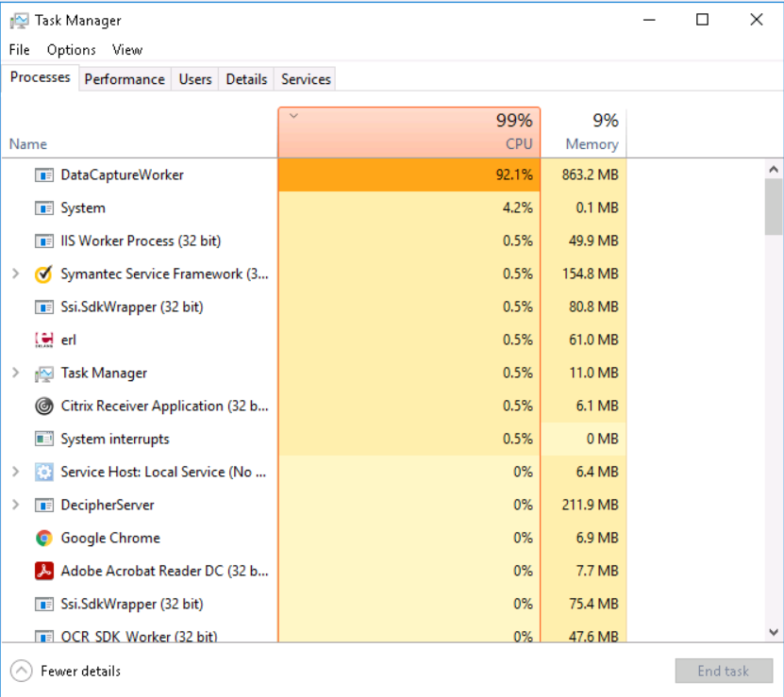This screenshot has width=784, height=697.
Task: Select the 0 MB memory value
Action: click(603, 439)
